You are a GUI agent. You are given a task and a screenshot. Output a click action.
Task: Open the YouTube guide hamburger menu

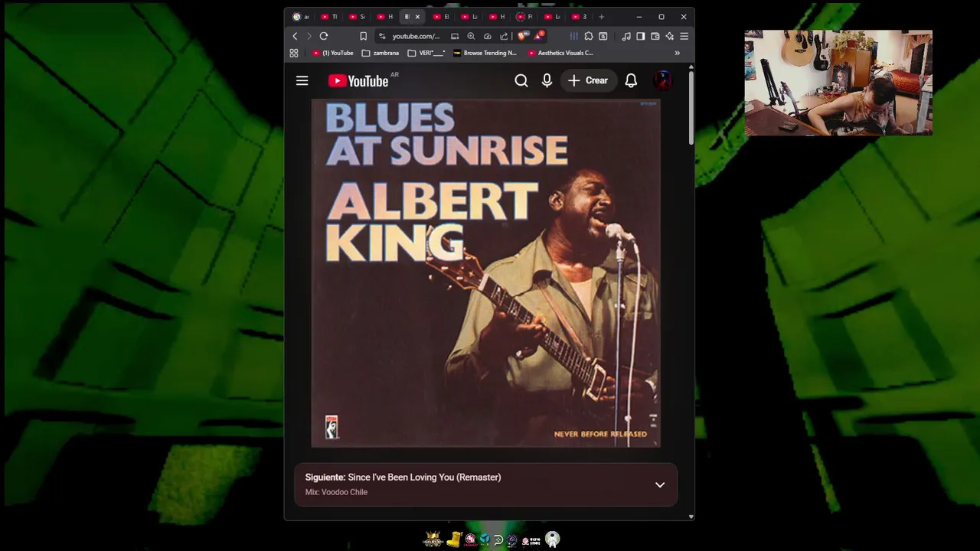(x=302, y=80)
